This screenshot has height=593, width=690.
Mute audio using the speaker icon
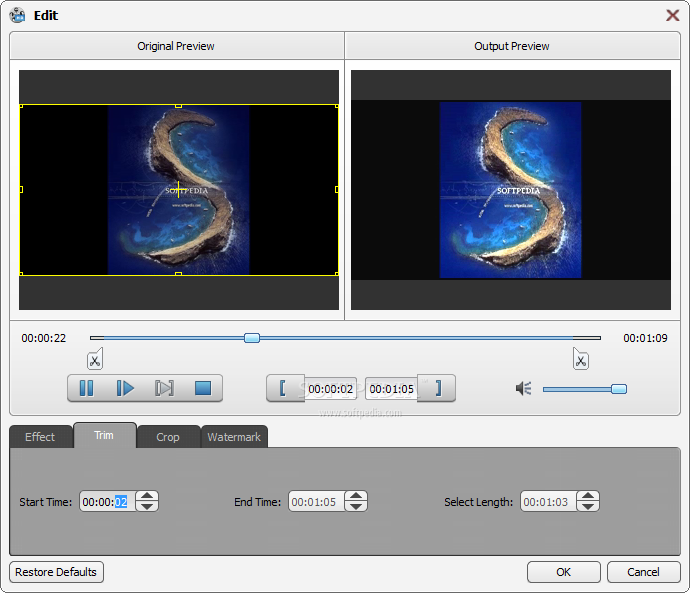coord(523,388)
